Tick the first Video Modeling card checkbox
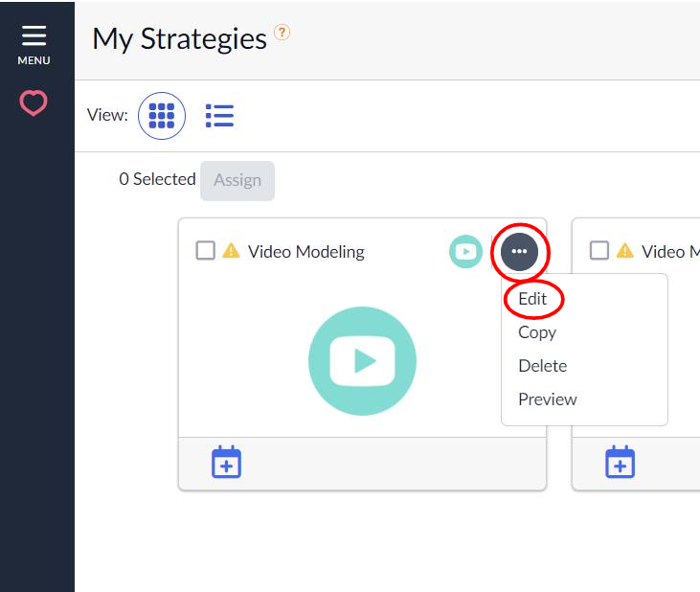The width and height of the screenshot is (700, 592). tap(205, 250)
